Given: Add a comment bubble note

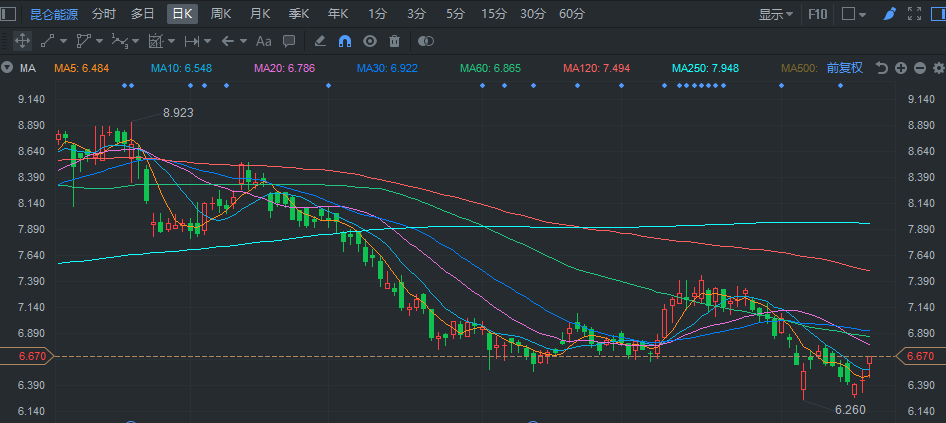Looking at the screenshot, I should tap(289, 41).
